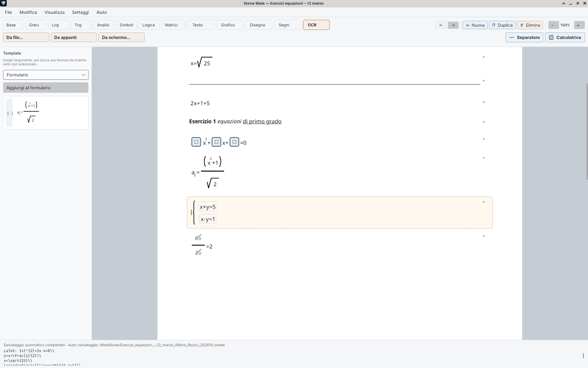Open the File menu

pyautogui.click(x=8, y=12)
